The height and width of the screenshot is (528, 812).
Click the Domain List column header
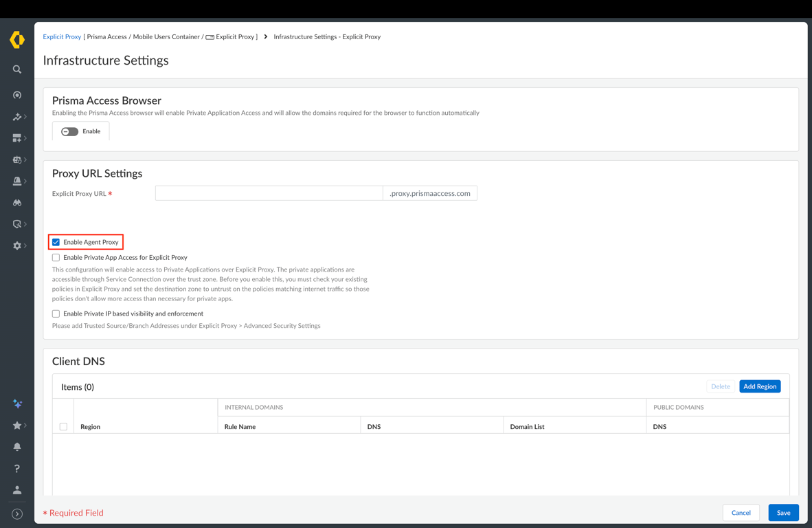[x=527, y=426]
